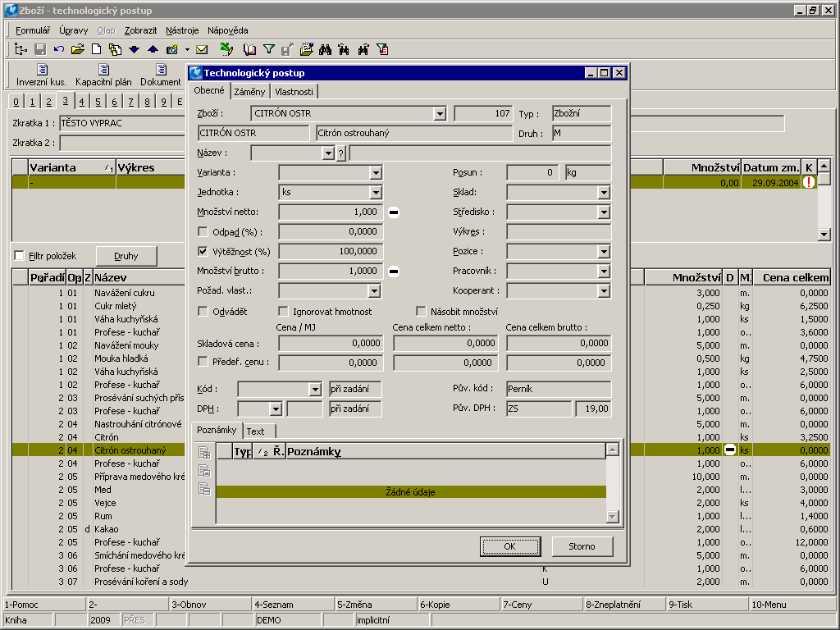840x630 pixels.
Task: Click the Množství netto input field
Action: [330, 212]
